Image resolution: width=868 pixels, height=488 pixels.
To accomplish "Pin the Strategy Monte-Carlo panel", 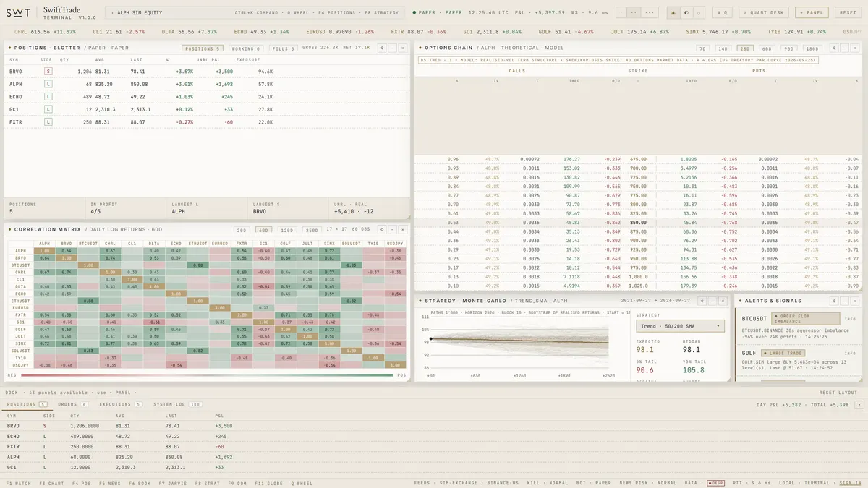I will [702, 300].
